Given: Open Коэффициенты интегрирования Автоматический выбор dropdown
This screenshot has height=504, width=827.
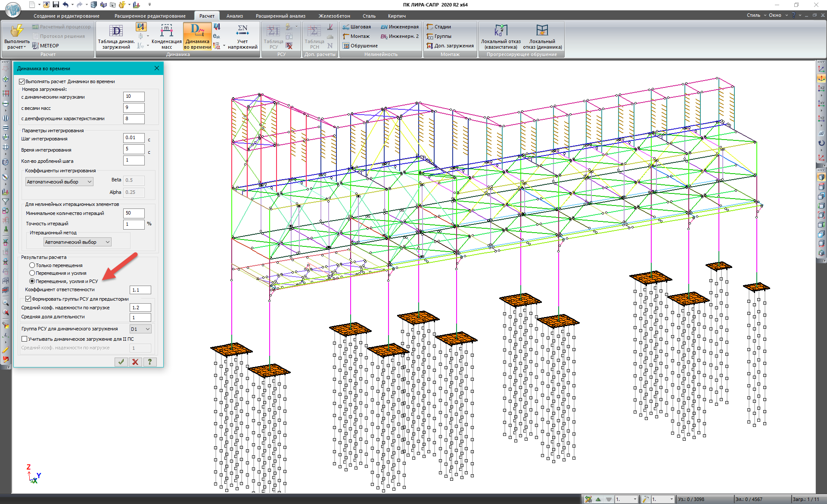Looking at the screenshot, I should [x=59, y=182].
